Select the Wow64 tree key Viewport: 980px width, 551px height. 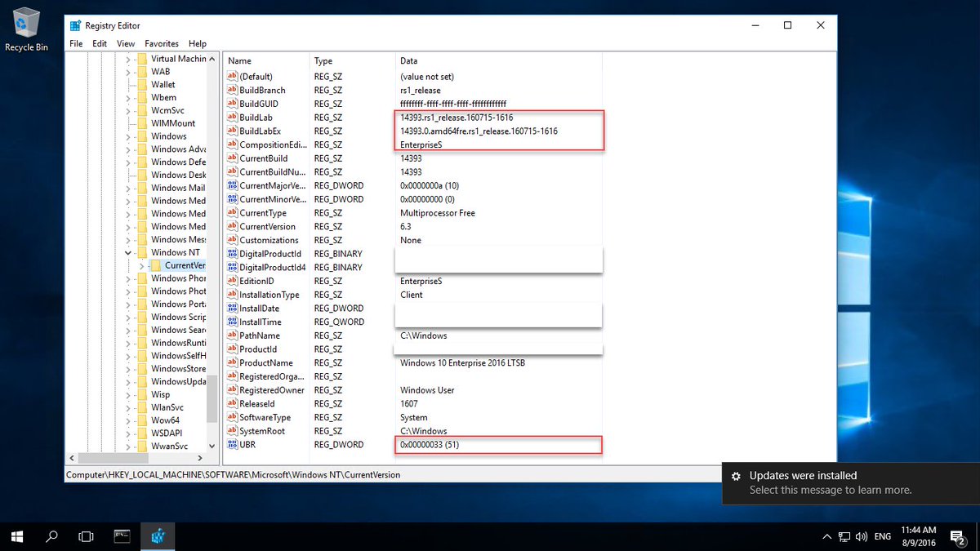(166, 420)
